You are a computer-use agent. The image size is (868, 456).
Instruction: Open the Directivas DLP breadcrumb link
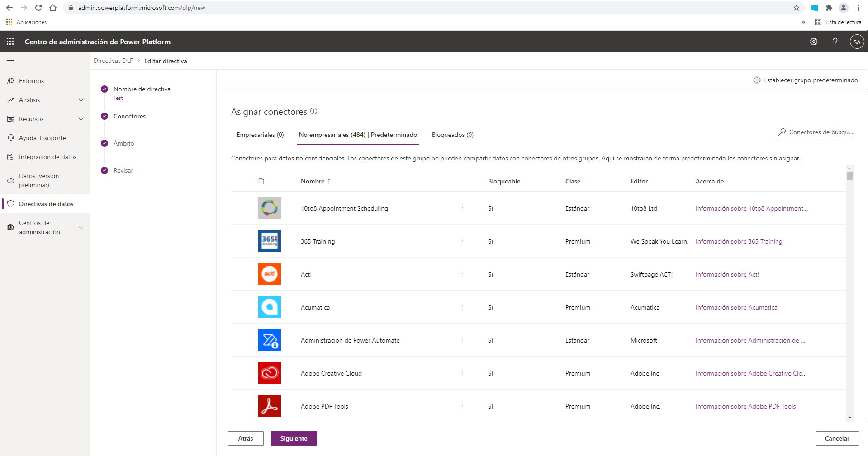click(x=114, y=61)
